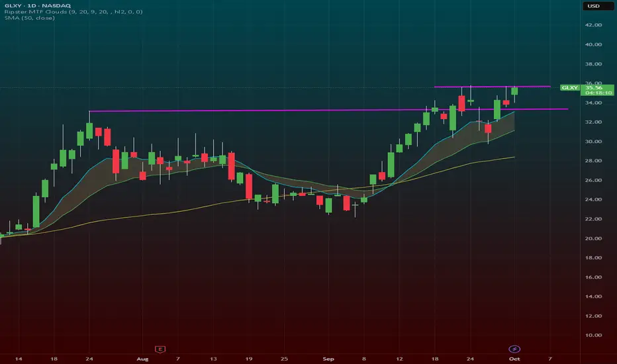
Task: Click the 10.00 price axis label
Action: [x=593, y=336]
